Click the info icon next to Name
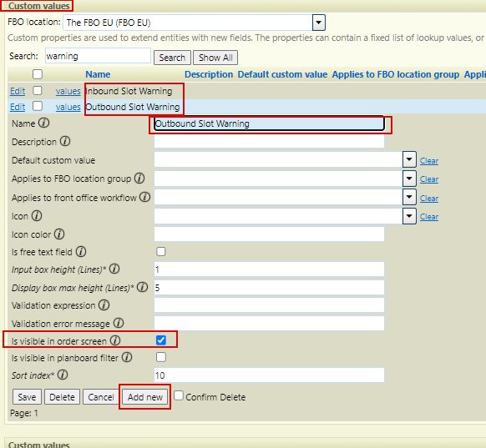 [x=43, y=123]
